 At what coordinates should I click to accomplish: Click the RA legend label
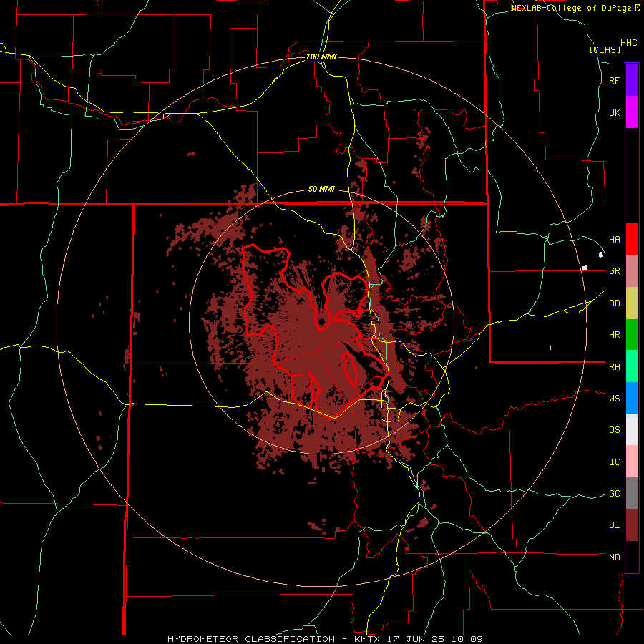point(615,367)
